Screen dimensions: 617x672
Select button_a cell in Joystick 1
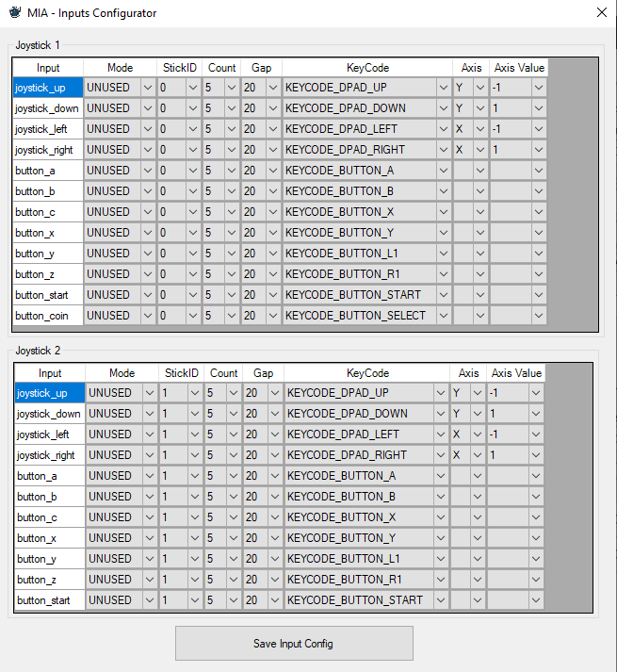pyautogui.click(x=48, y=171)
